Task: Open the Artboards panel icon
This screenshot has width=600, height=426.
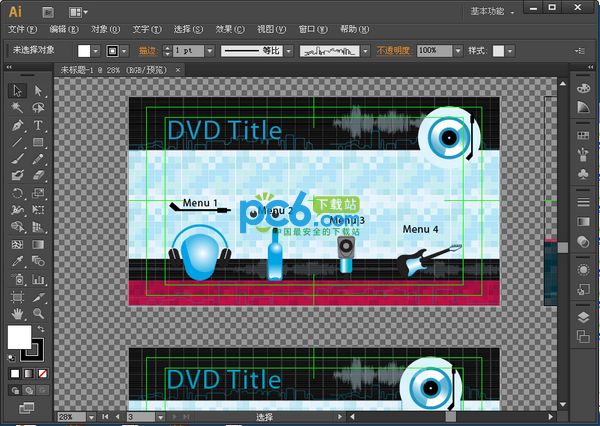Action: click(583, 337)
